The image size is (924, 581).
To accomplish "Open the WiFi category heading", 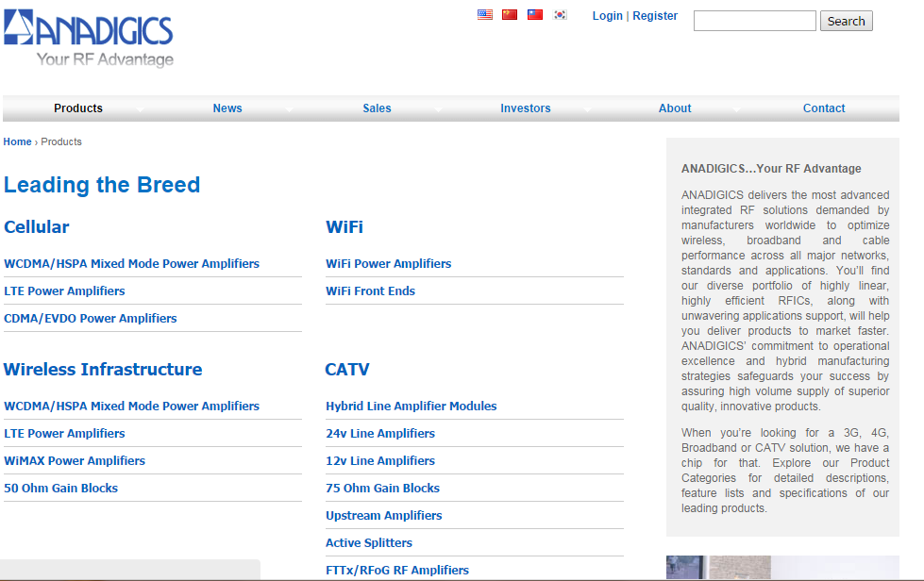I will (344, 226).
